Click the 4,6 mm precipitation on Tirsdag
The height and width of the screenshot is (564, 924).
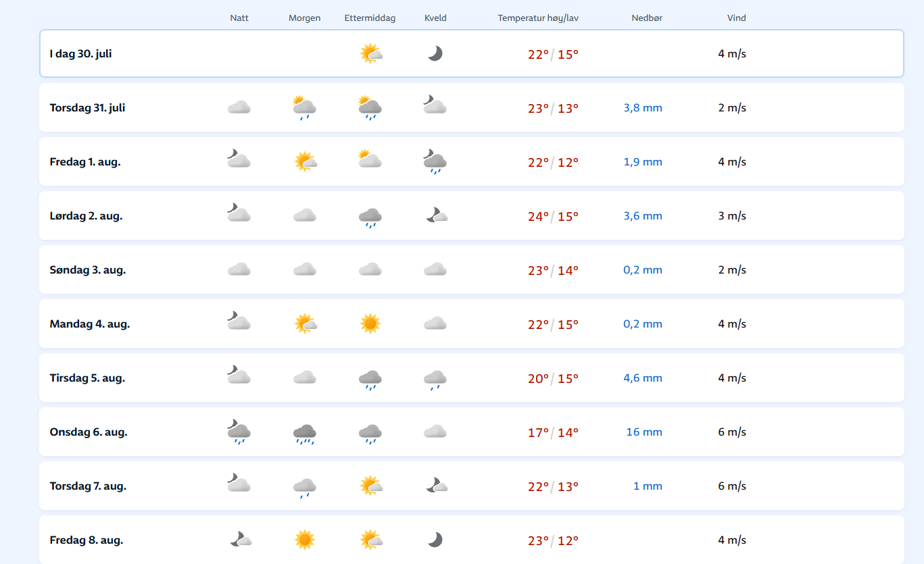(642, 378)
